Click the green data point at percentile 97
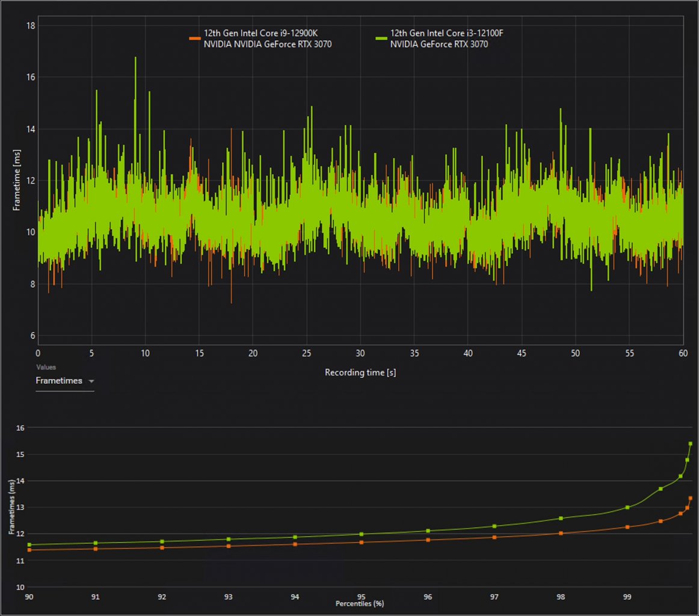The width and height of the screenshot is (699, 616). (x=494, y=526)
